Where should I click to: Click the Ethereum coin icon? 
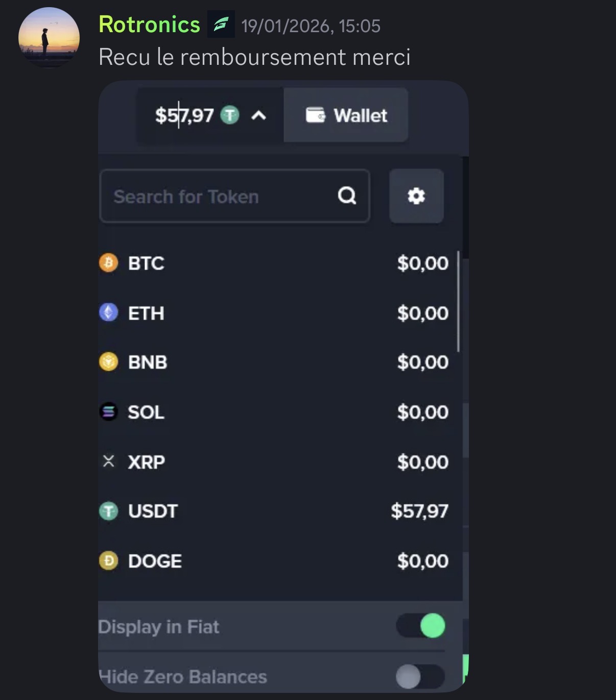tap(108, 312)
